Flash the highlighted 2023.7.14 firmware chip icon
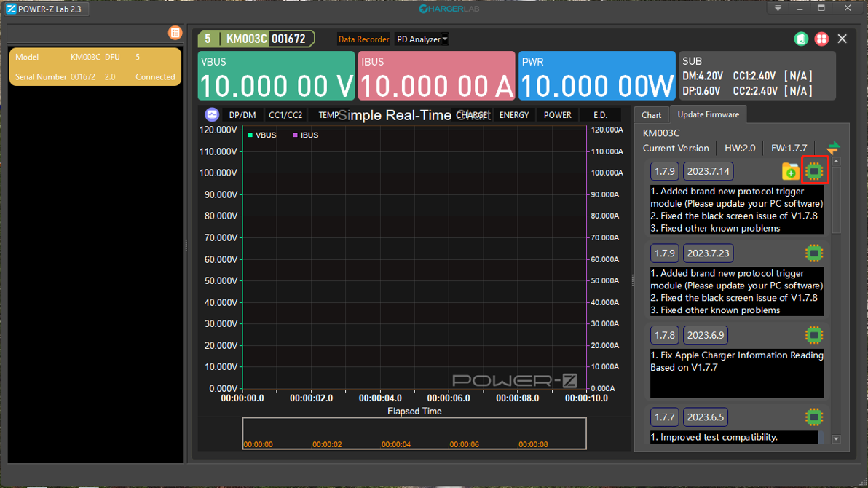The image size is (868, 488). click(x=814, y=170)
